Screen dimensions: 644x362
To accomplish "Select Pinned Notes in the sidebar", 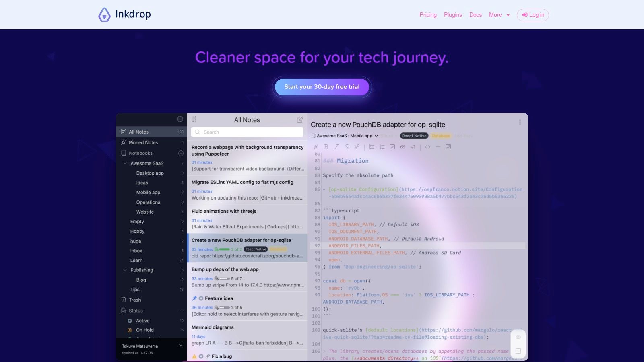I will click(151, 142).
